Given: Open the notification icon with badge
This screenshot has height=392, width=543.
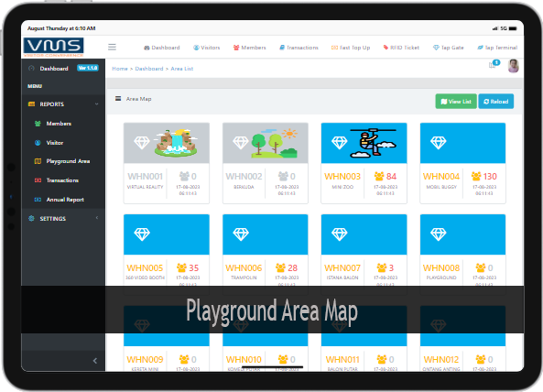Looking at the screenshot, I should point(494,64).
